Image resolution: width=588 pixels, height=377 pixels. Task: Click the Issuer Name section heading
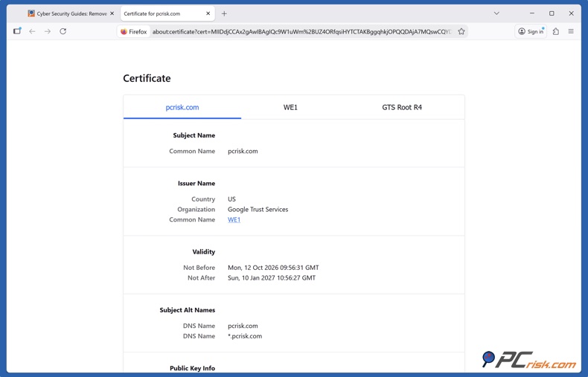tap(196, 183)
